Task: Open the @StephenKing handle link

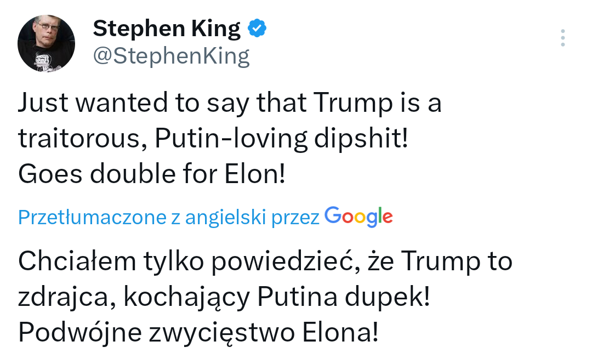Action: coord(171,56)
